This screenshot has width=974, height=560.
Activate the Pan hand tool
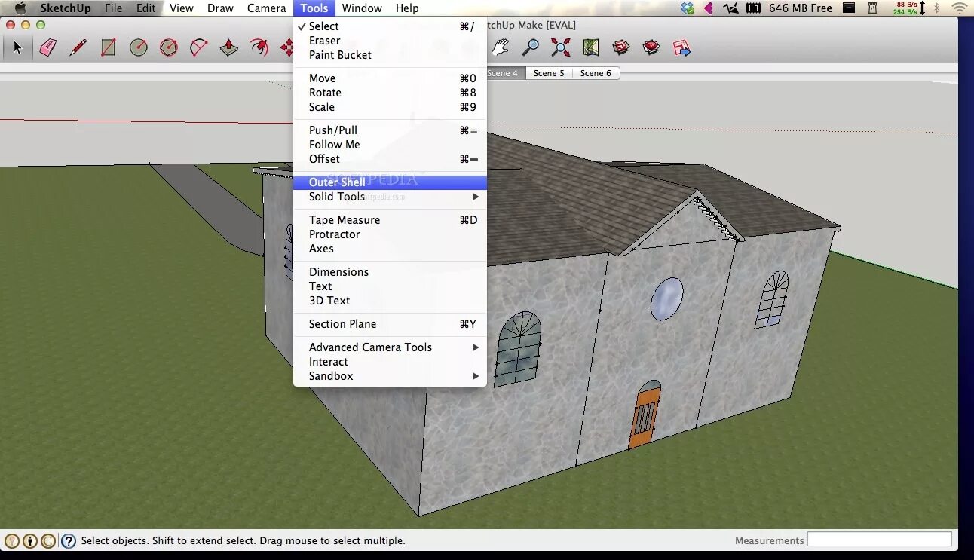[500, 48]
